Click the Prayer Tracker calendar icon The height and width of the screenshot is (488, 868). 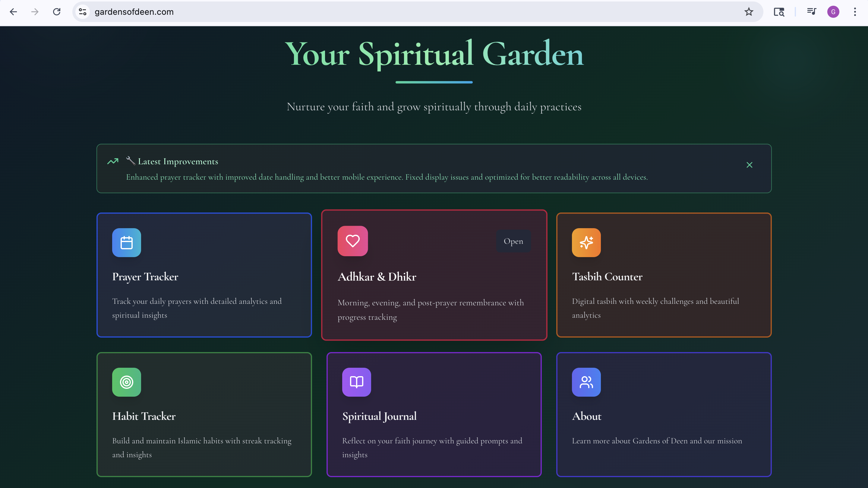(x=126, y=242)
